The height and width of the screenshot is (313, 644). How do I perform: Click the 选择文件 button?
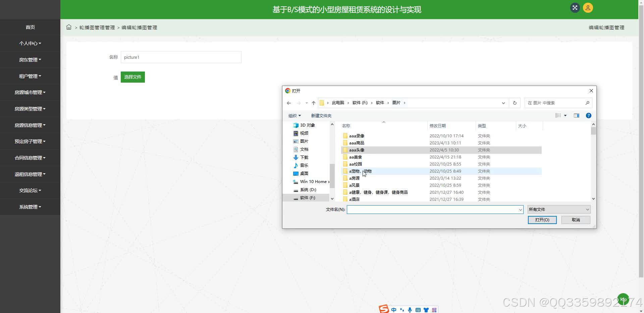(x=133, y=77)
